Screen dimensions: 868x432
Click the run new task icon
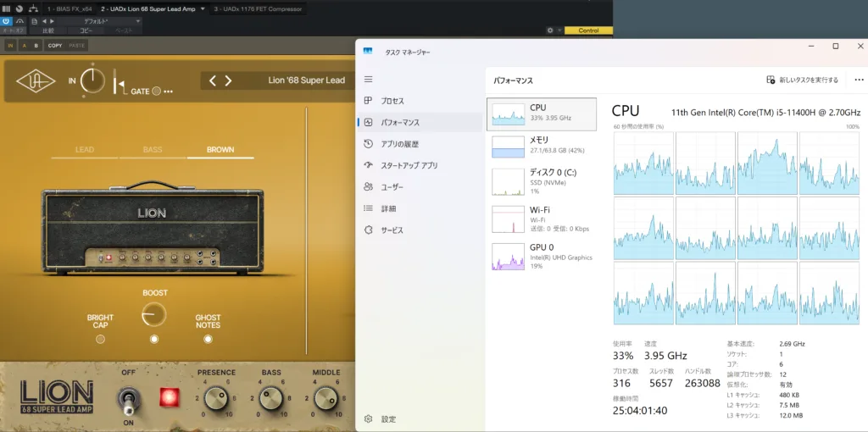point(771,80)
